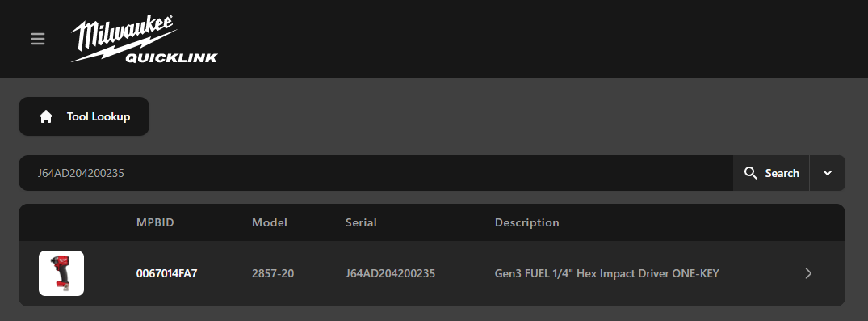Image resolution: width=868 pixels, height=321 pixels.
Task: Open the impact driver product thumbnail
Action: [61, 273]
